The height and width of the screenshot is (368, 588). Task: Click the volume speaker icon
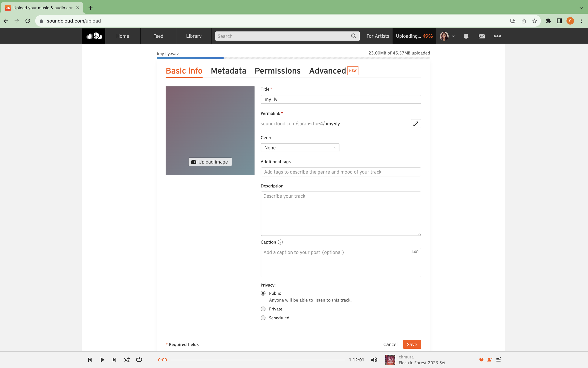click(374, 360)
